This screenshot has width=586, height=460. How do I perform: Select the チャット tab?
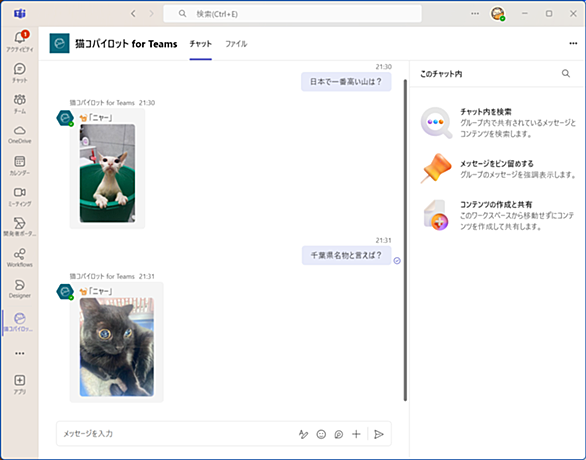click(201, 44)
